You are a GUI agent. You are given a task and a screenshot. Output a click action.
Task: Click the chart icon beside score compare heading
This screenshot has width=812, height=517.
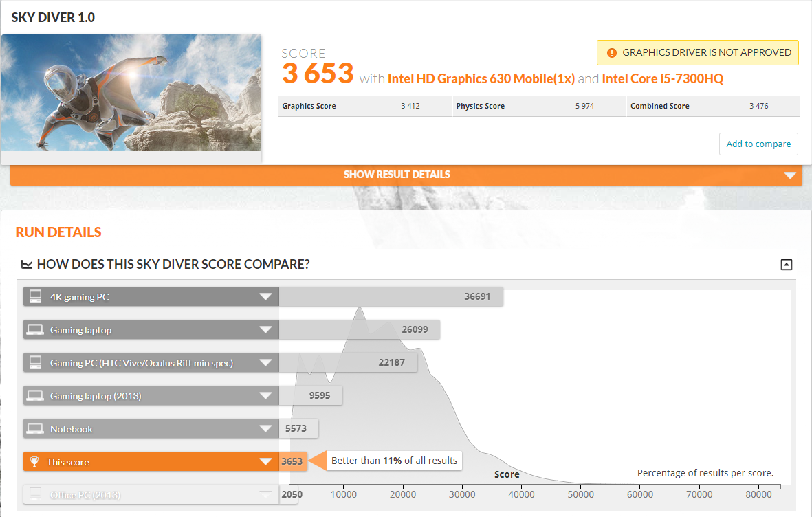26,264
